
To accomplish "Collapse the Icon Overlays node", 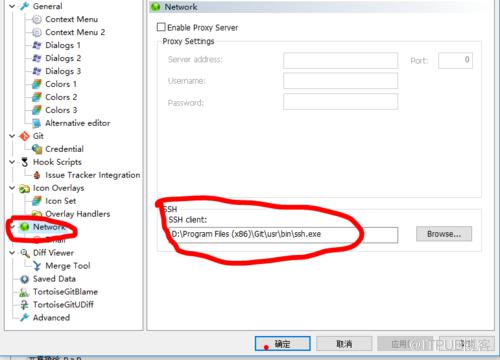I will point(12,188).
